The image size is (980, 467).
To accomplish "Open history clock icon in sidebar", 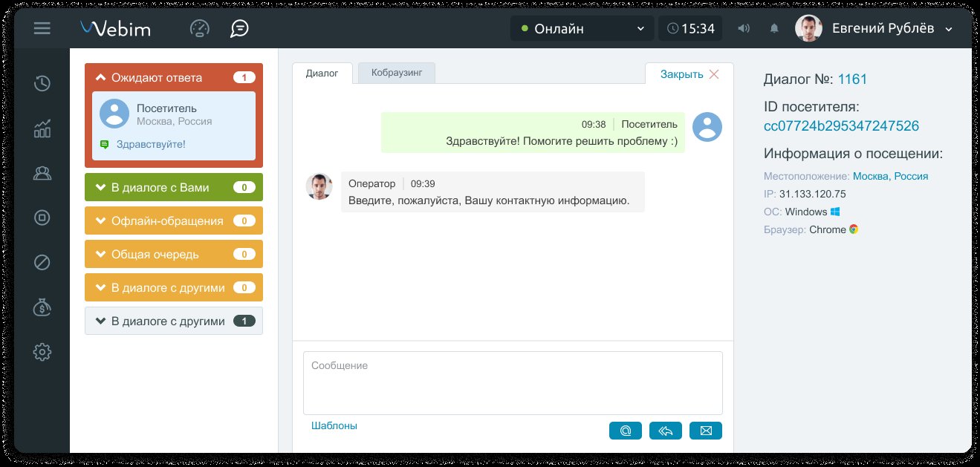I will (x=42, y=83).
